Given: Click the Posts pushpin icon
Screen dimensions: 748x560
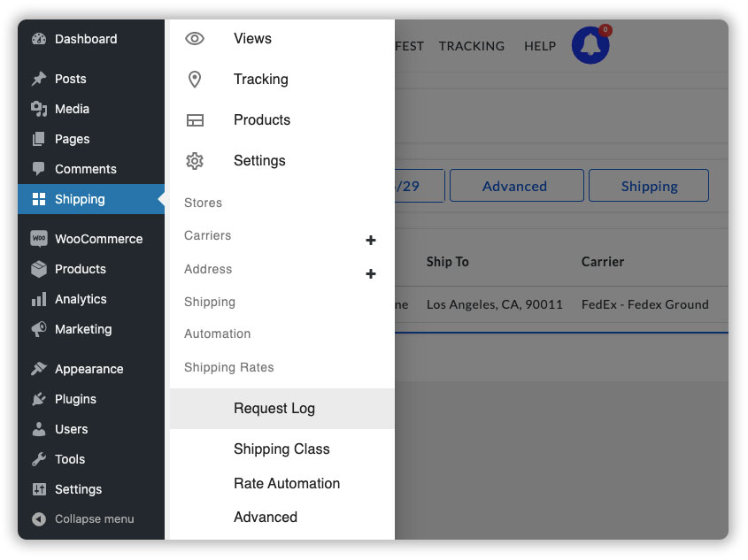Looking at the screenshot, I should coord(39,79).
